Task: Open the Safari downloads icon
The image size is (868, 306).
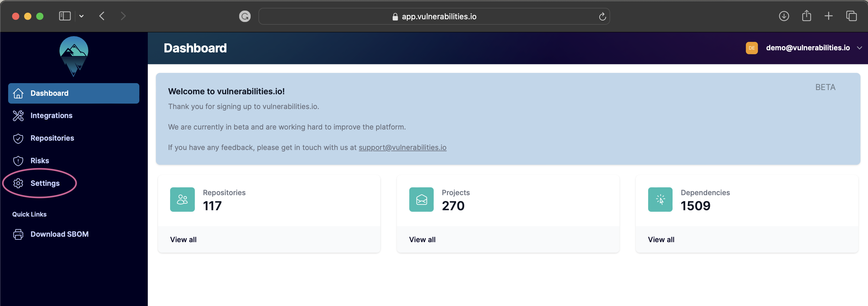Action: tap(784, 16)
